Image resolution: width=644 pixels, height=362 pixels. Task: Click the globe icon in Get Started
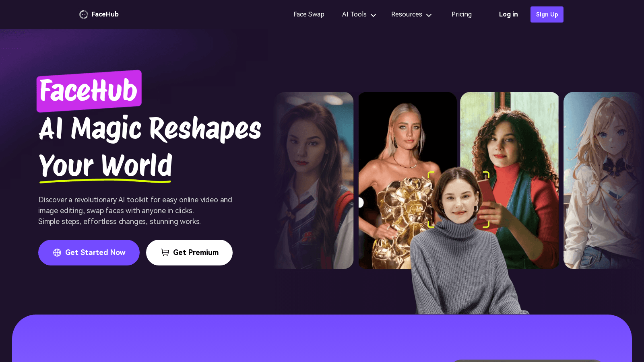pyautogui.click(x=57, y=253)
